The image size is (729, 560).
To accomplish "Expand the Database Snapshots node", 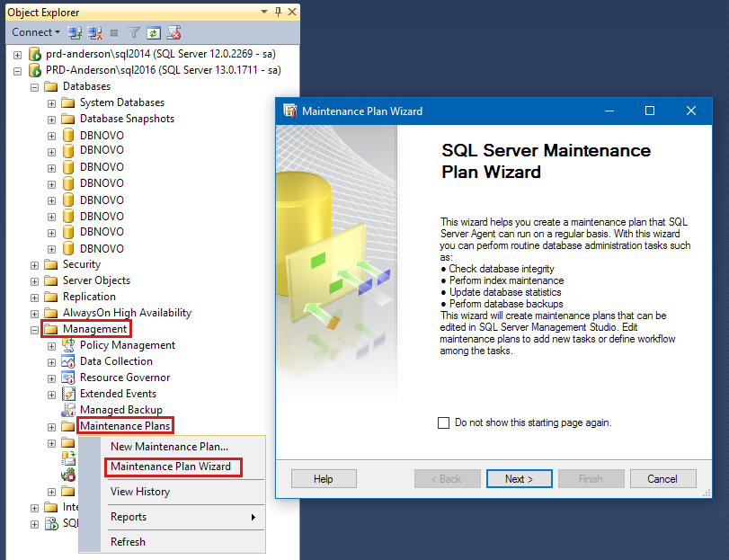I will pos(51,120).
